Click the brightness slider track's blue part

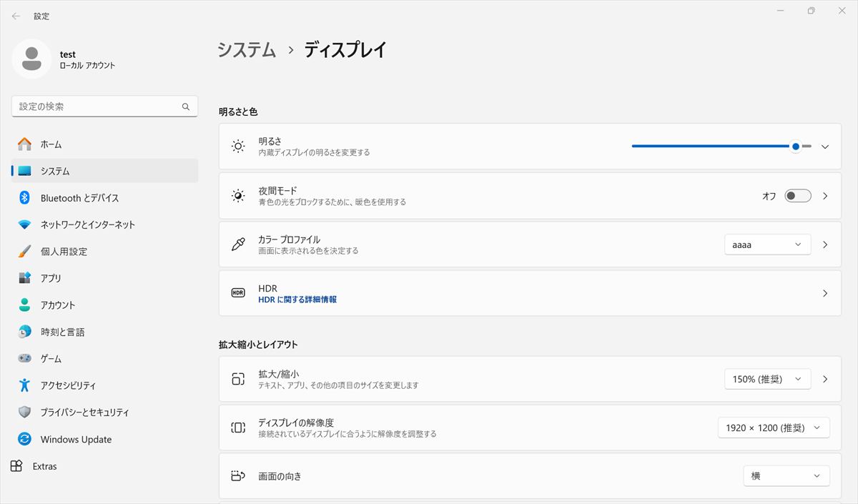click(711, 147)
